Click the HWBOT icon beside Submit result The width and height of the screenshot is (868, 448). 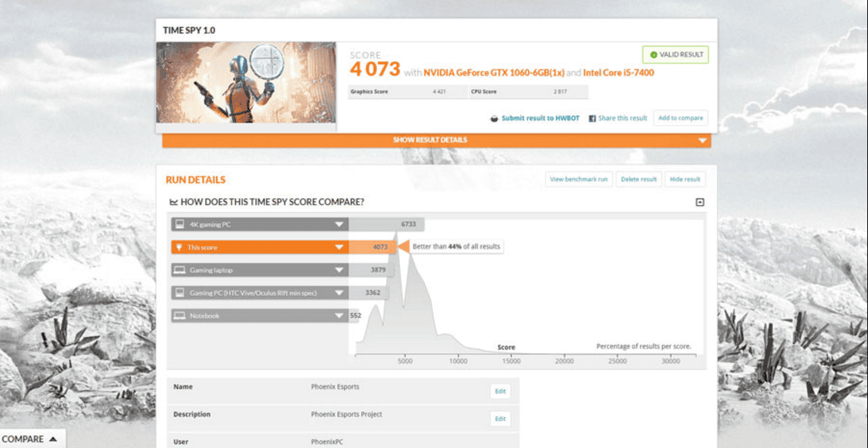[494, 119]
